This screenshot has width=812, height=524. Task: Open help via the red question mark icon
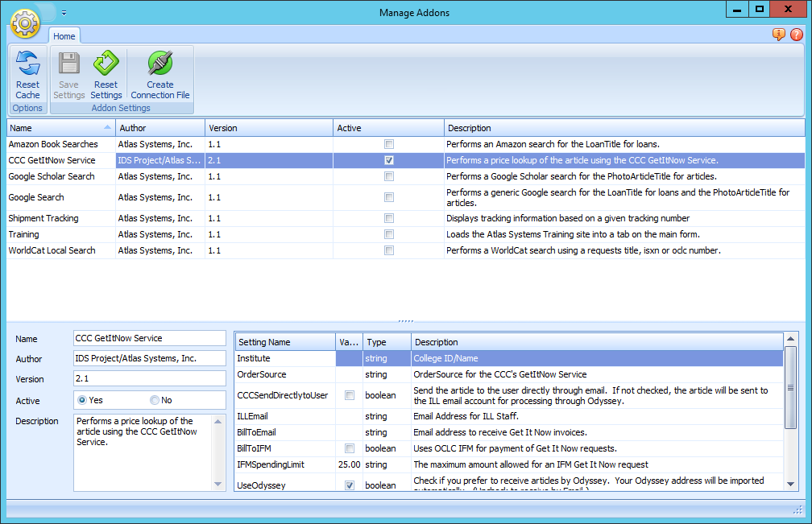(x=797, y=35)
